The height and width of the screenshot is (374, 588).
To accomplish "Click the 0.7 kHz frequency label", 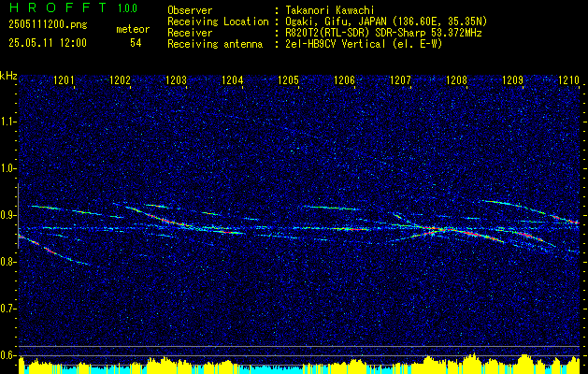I will [x=7, y=309].
